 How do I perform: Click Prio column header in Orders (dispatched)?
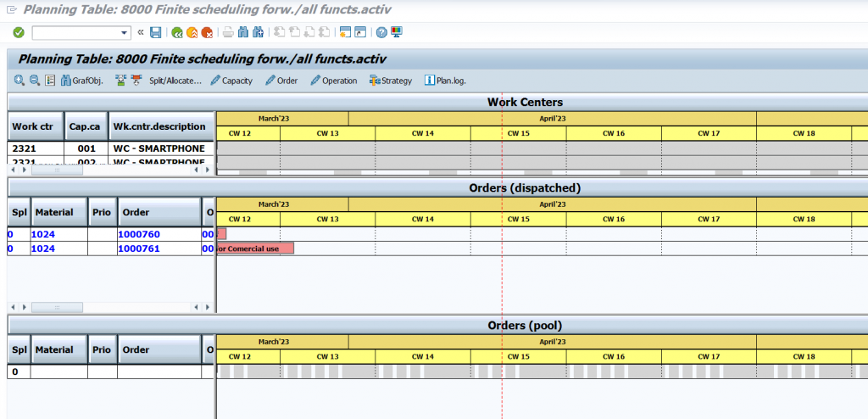click(x=103, y=212)
